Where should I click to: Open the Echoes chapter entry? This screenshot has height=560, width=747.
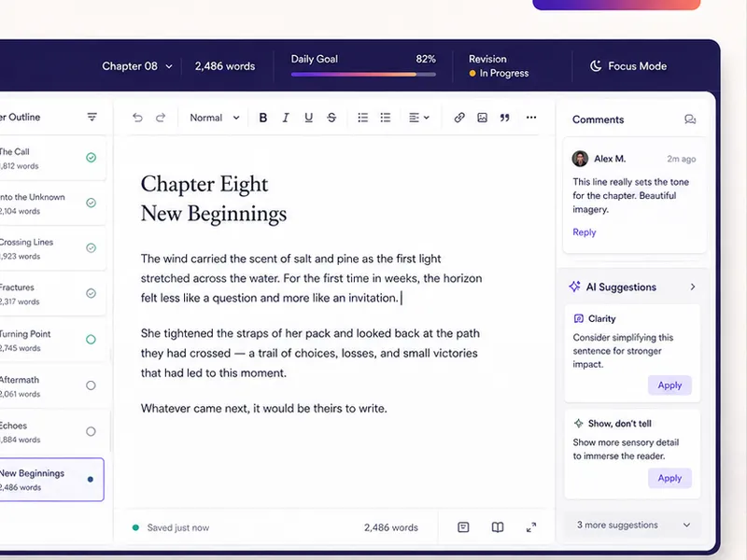pos(51,432)
